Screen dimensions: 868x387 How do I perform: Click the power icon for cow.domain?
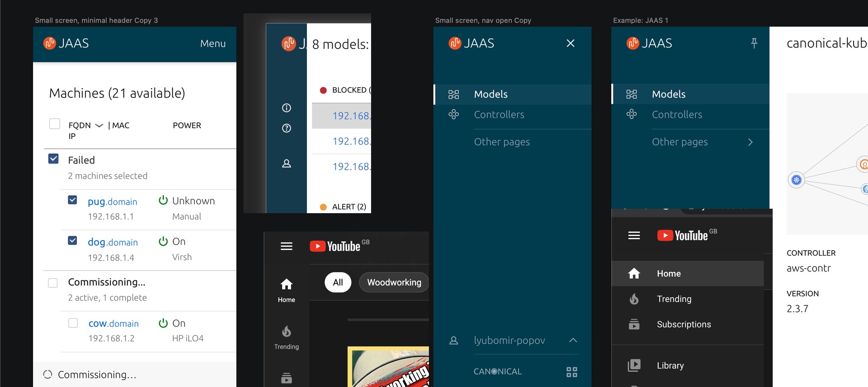point(163,323)
